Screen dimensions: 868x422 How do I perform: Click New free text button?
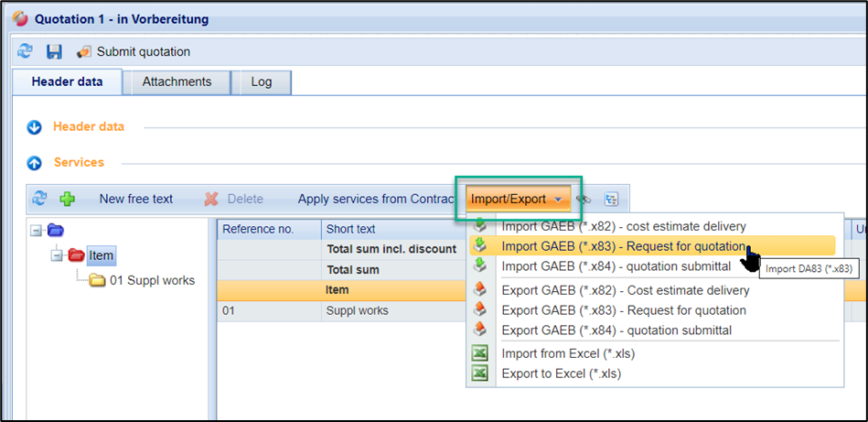(x=135, y=199)
